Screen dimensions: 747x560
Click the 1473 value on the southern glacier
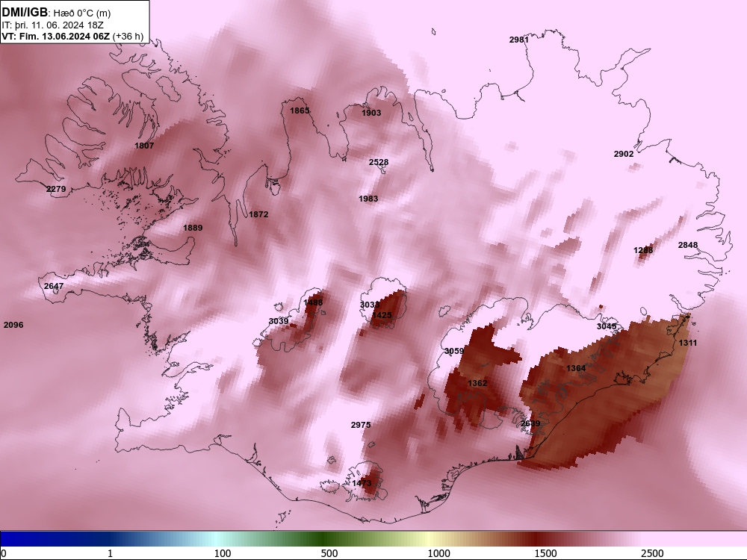pos(361,483)
